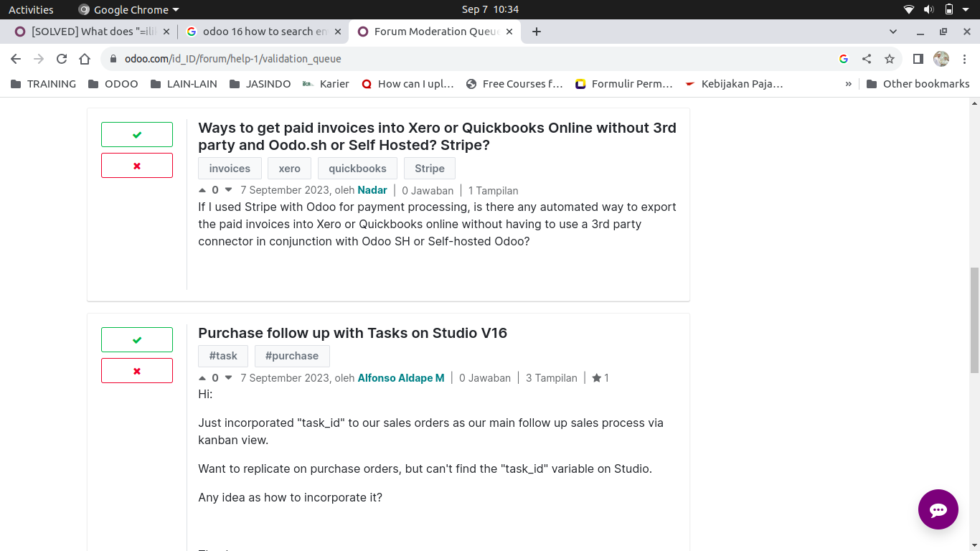Approve the Purchase follow up post
Viewport: 980px width, 551px height.
point(137,340)
